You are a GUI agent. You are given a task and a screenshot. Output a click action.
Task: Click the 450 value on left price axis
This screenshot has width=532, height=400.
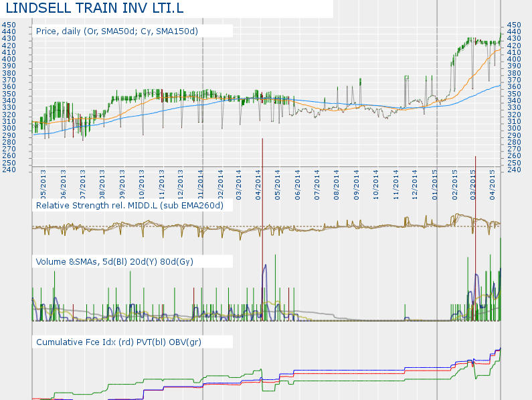click(9, 25)
